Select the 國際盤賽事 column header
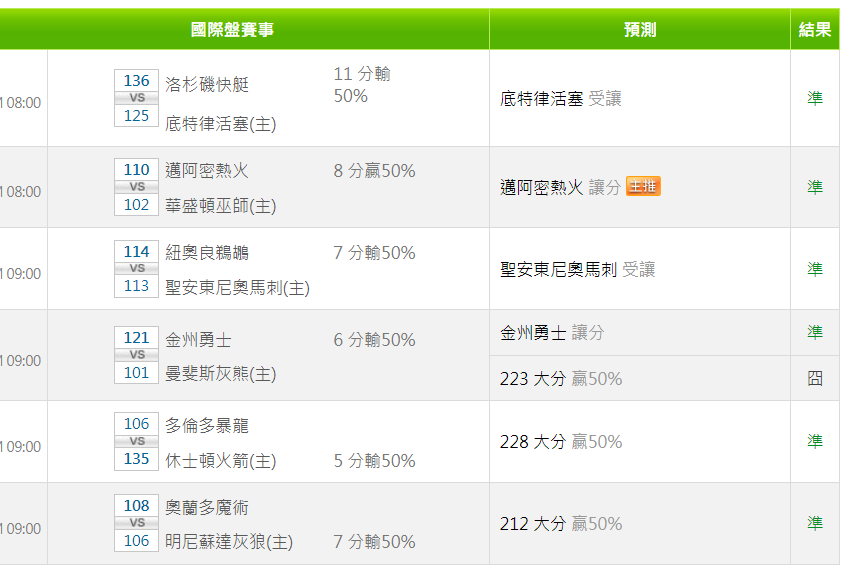Image resolution: width=851 pixels, height=578 pixels. tap(232, 30)
